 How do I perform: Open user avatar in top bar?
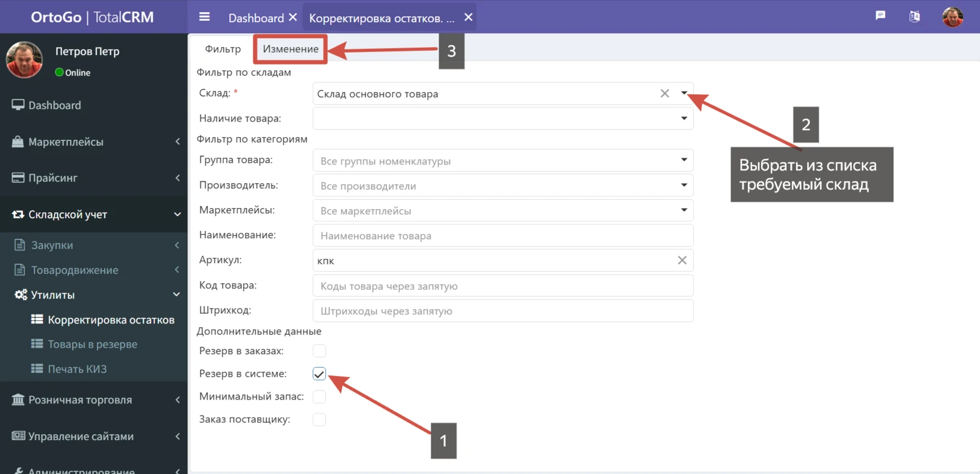pos(952,17)
